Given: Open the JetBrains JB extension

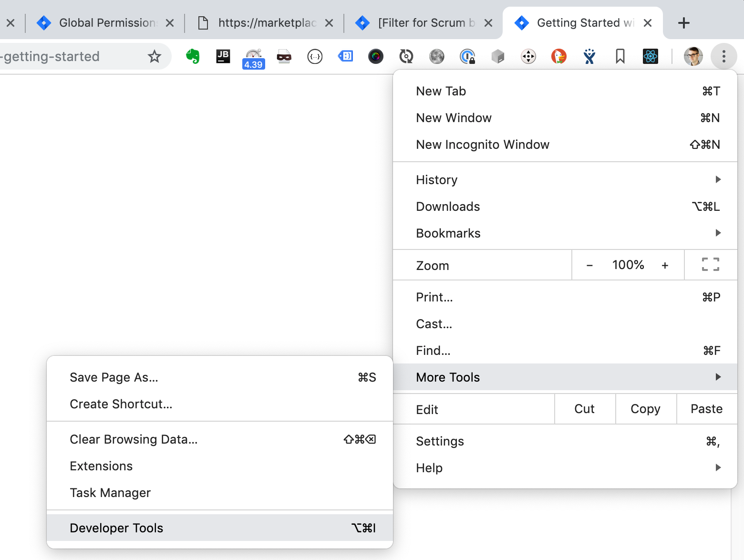Looking at the screenshot, I should coord(223,56).
